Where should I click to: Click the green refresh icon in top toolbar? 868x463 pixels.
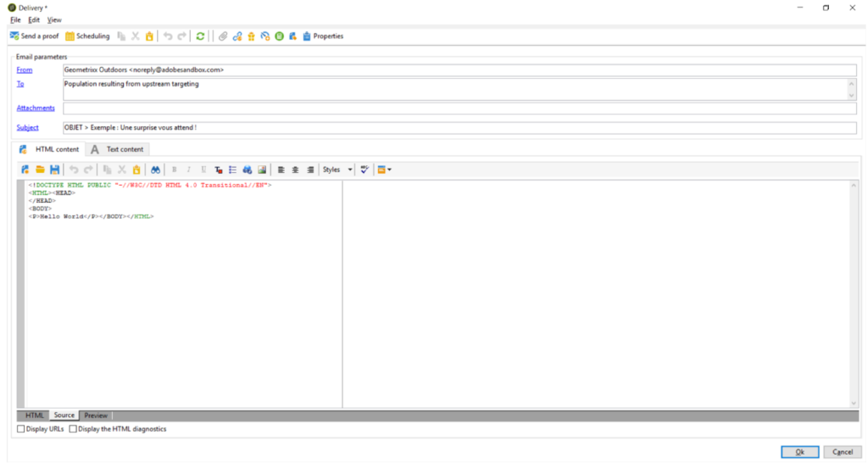[200, 36]
